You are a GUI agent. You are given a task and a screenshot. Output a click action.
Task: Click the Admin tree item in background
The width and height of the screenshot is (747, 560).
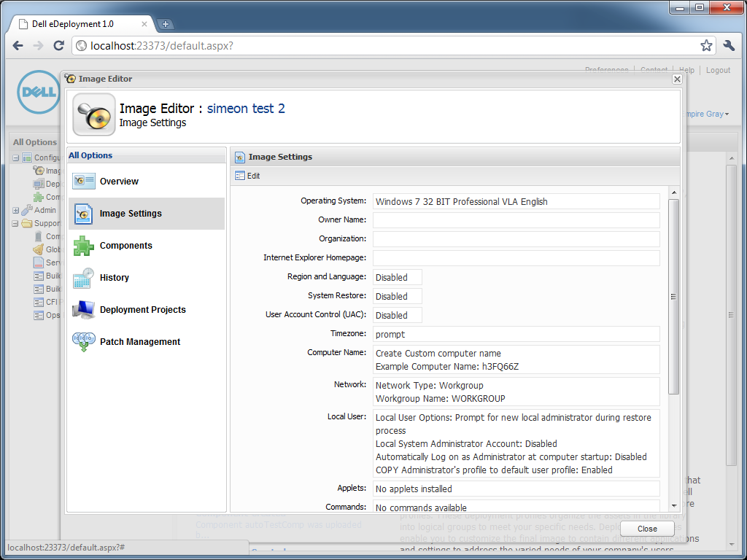pos(44,210)
